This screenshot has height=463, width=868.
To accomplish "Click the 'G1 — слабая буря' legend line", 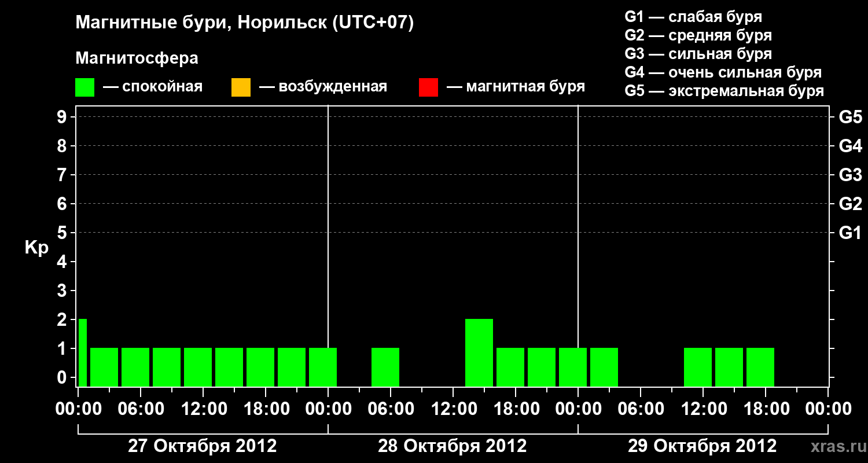I will point(693,17).
